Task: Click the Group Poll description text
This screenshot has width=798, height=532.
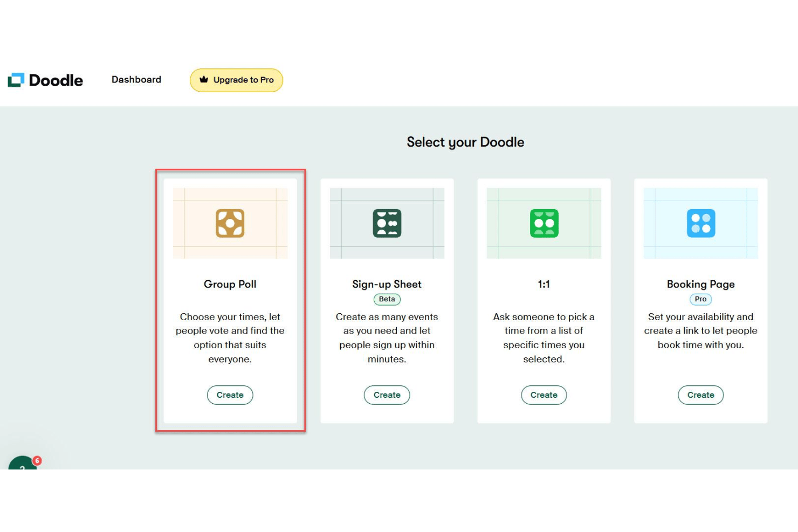Action: (230, 338)
